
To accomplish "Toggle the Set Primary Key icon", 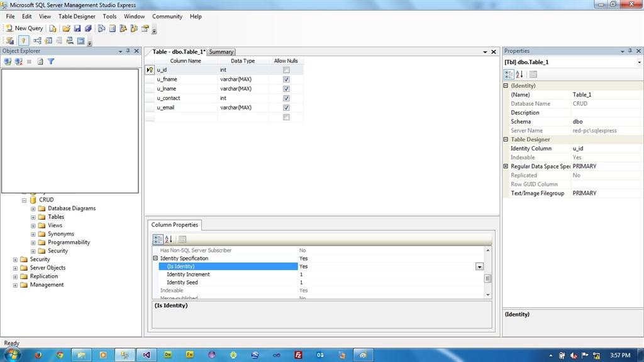I will (23, 40).
